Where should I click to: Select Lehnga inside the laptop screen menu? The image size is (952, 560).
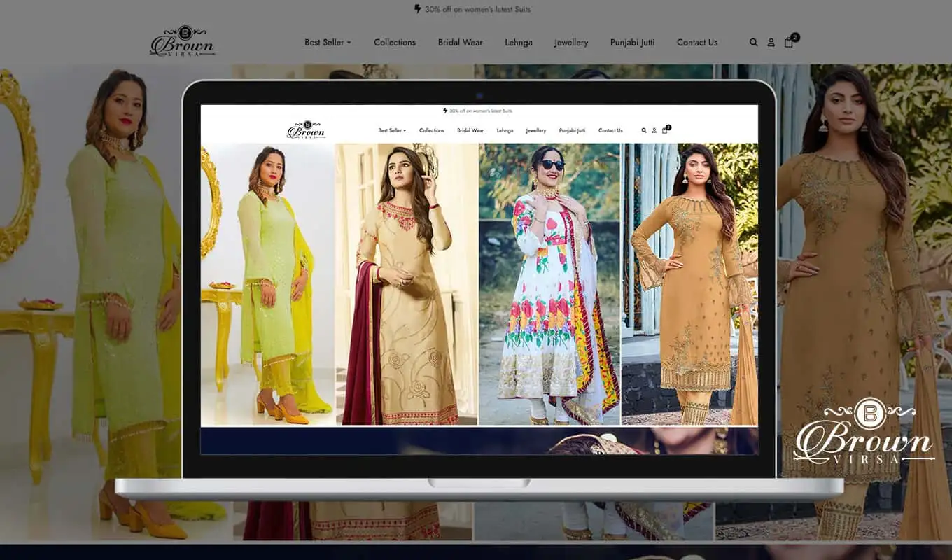click(x=505, y=130)
